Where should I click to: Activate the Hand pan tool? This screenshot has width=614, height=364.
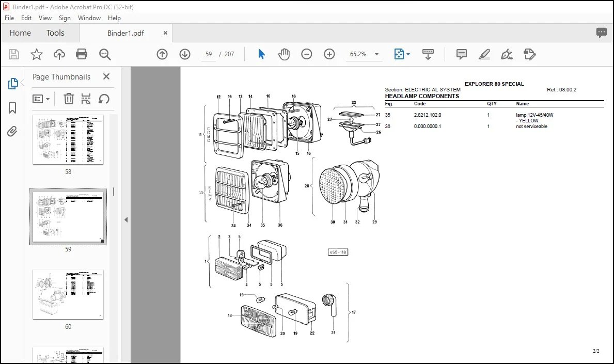click(x=284, y=54)
